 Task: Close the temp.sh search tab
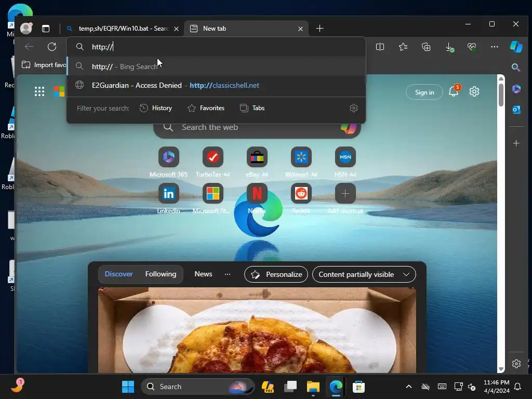177,29
